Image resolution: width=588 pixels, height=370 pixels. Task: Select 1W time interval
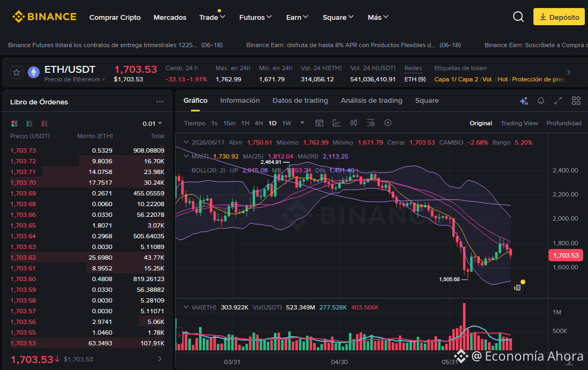click(286, 123)
